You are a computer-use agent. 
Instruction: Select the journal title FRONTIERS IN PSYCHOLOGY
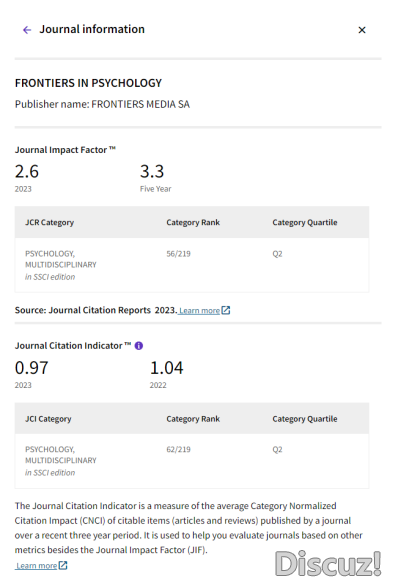[x=88, y=83]
